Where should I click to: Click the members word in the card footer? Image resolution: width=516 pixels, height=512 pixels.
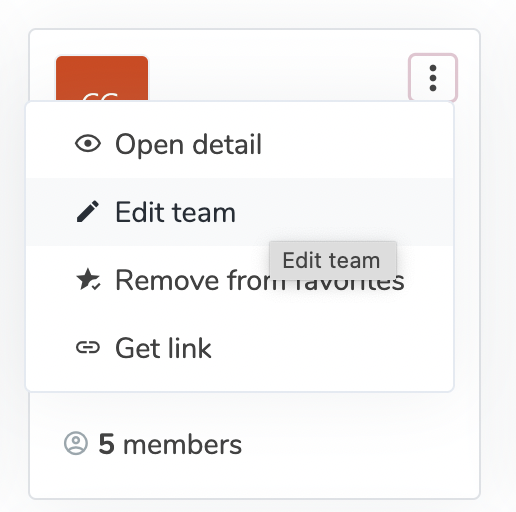[183, 445]
